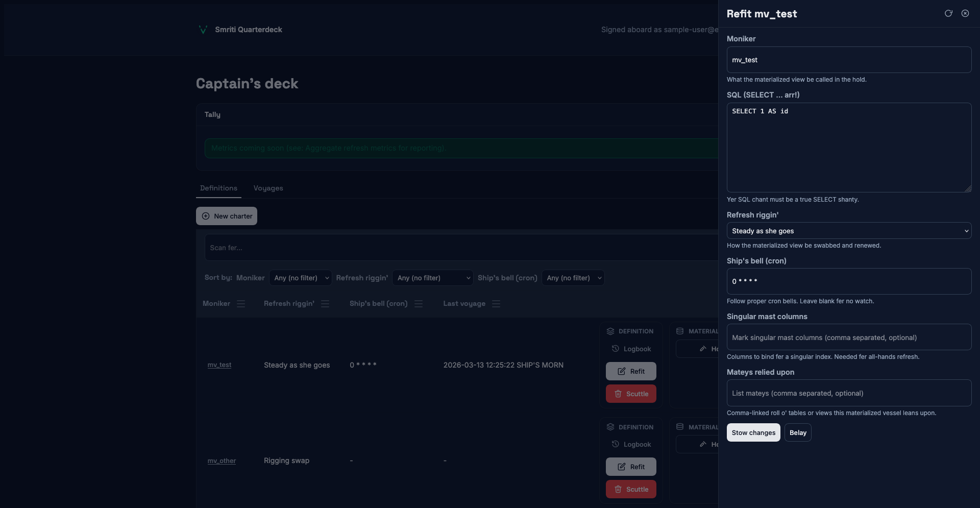Click the Refresh riggin' column menu icon
980x508 pixels.
tap(325, 304)
